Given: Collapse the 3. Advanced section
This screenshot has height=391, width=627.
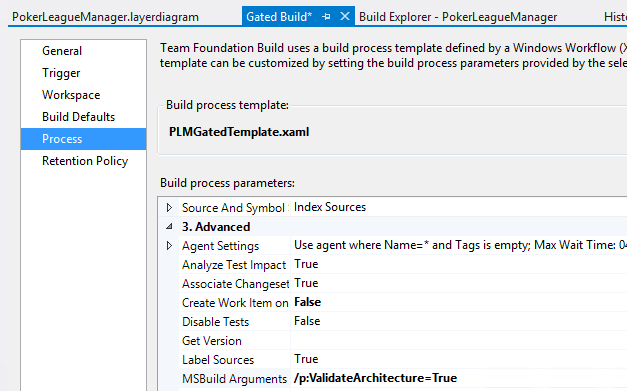Looking at the screenshot, I should coord(169,226).
